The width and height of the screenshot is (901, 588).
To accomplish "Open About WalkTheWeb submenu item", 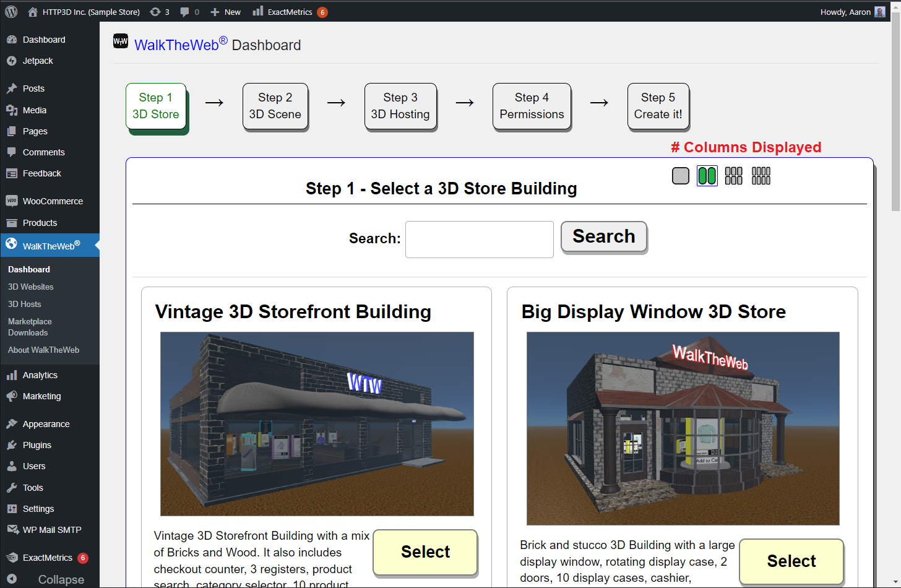I will [x=43, y=350].
